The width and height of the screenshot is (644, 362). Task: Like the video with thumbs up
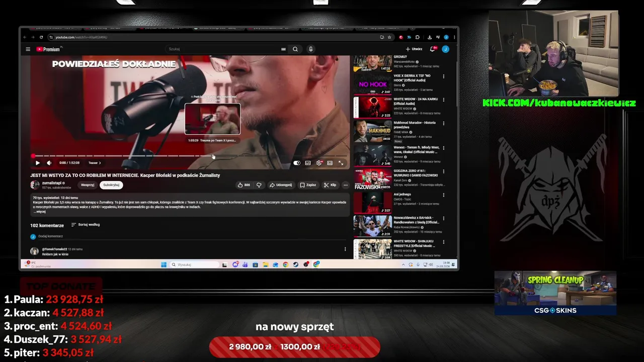coord(244,185)
